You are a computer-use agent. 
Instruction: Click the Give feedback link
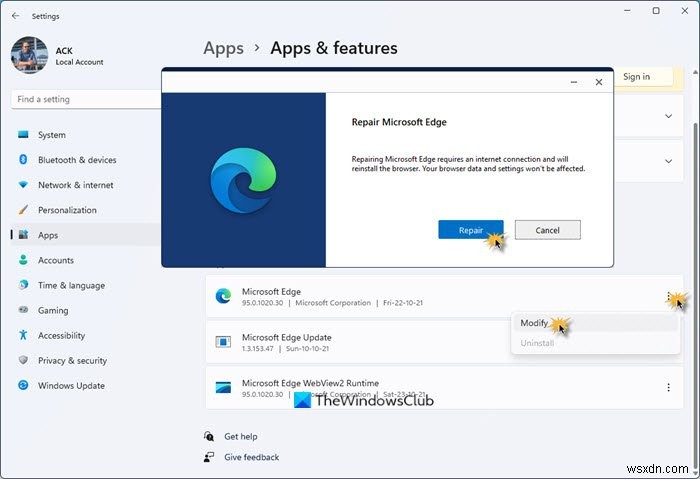click(x=251, y=457)
